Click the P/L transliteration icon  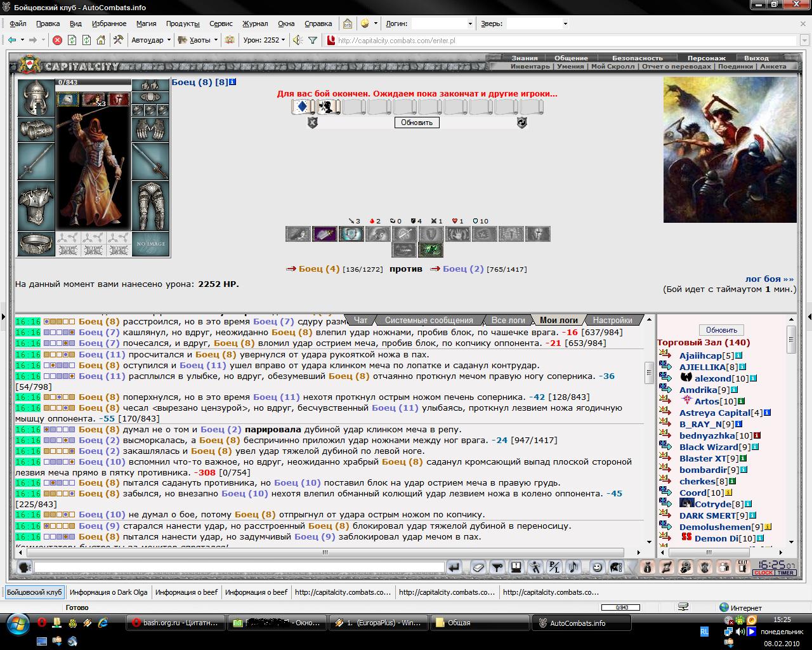[x=554, y=567]
